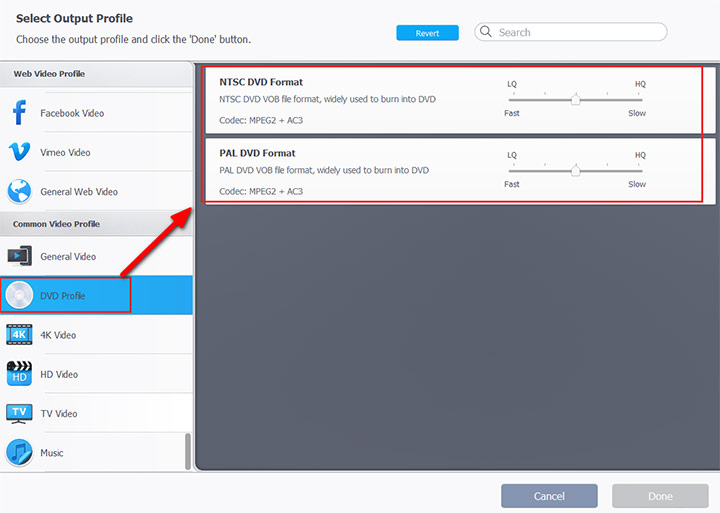The image size is (720, 513).
Task: Choose the NTSC DVD Format title
Action: (x=261, y=82)
